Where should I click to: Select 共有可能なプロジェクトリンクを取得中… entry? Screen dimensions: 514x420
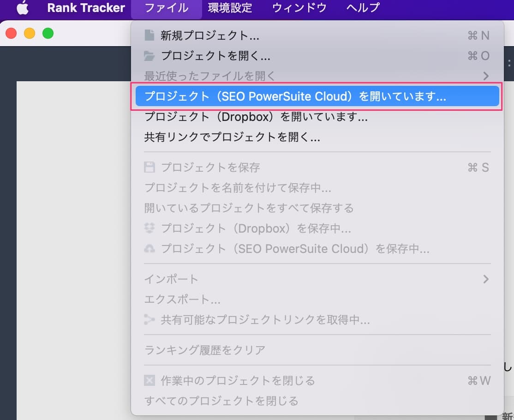pyautogui.click(x=317, y=319)
